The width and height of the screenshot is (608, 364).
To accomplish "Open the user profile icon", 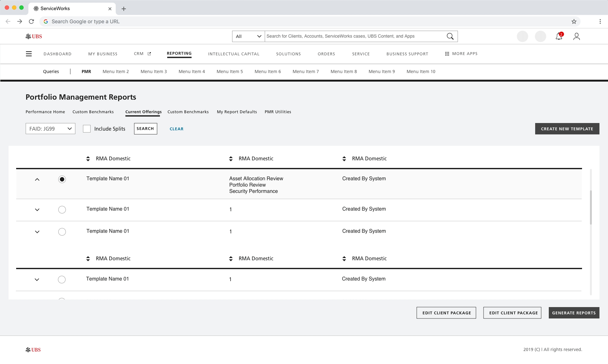I will 576,36.
